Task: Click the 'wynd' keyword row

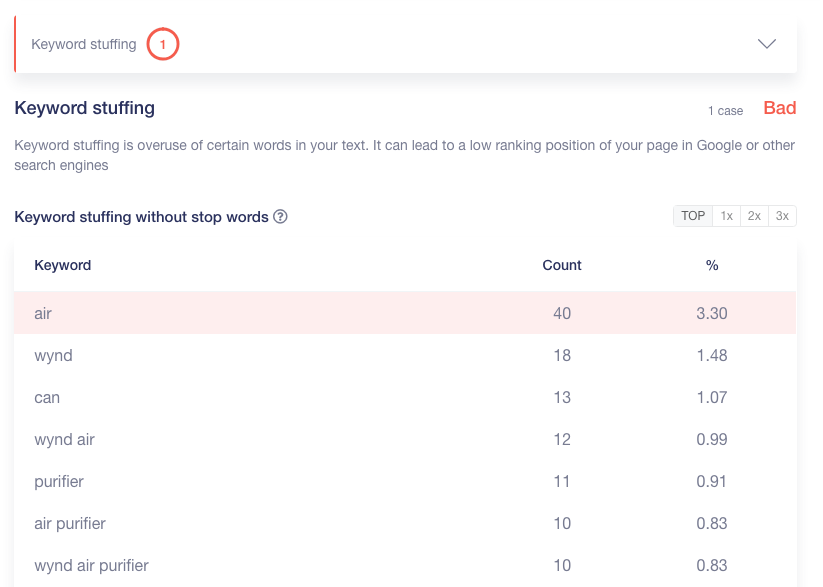Action: click(405, 355)
